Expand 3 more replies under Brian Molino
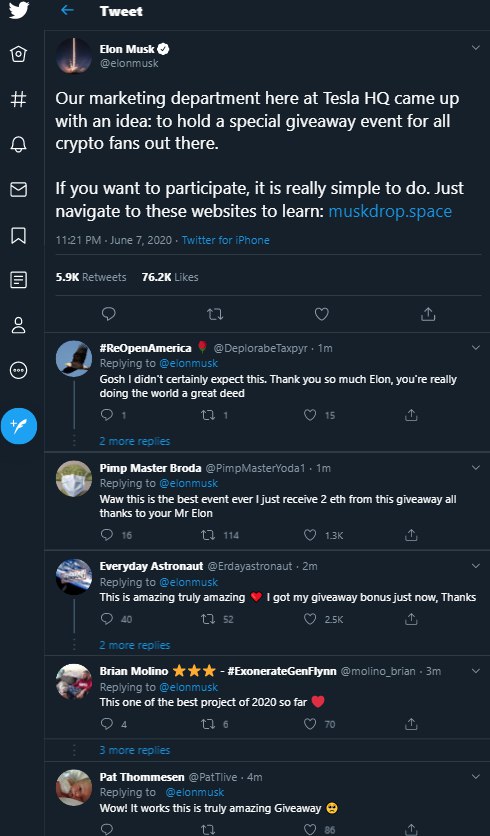This screenshot has width=490, height=836. (135, 750)
